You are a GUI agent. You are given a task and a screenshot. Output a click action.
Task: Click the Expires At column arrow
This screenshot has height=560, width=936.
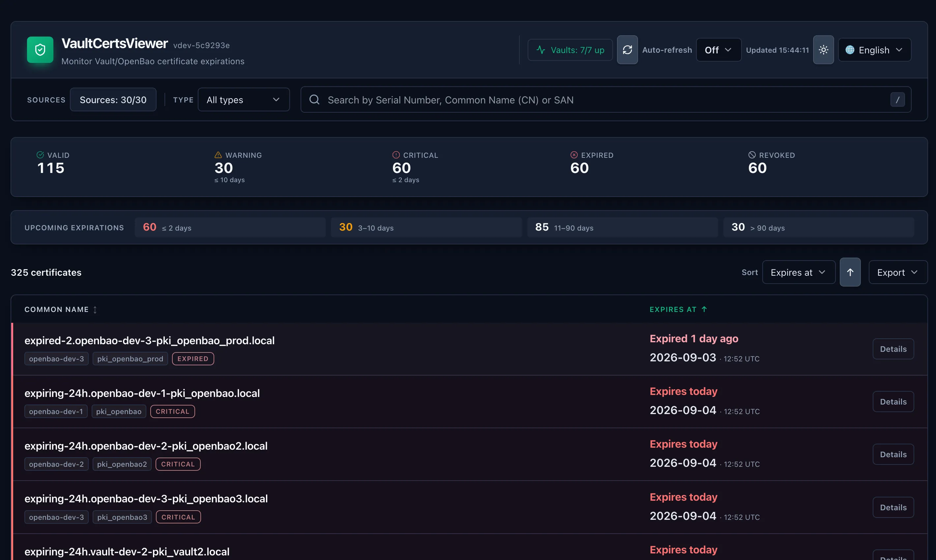704,309
